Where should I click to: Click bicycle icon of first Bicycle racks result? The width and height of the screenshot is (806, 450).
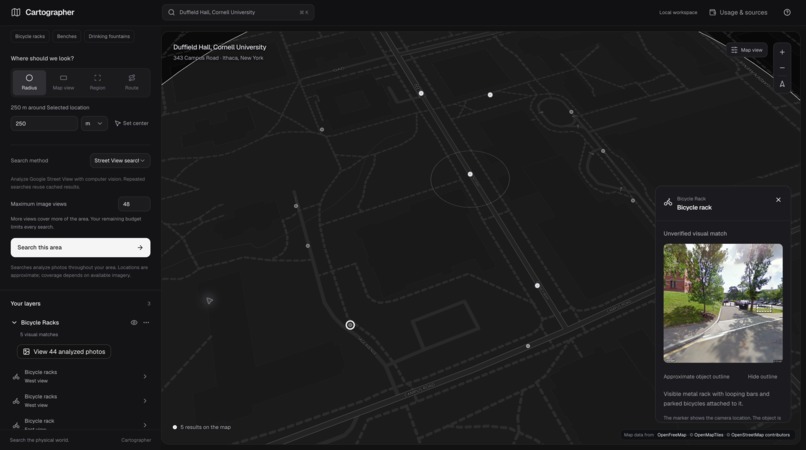tap(16, 376)
